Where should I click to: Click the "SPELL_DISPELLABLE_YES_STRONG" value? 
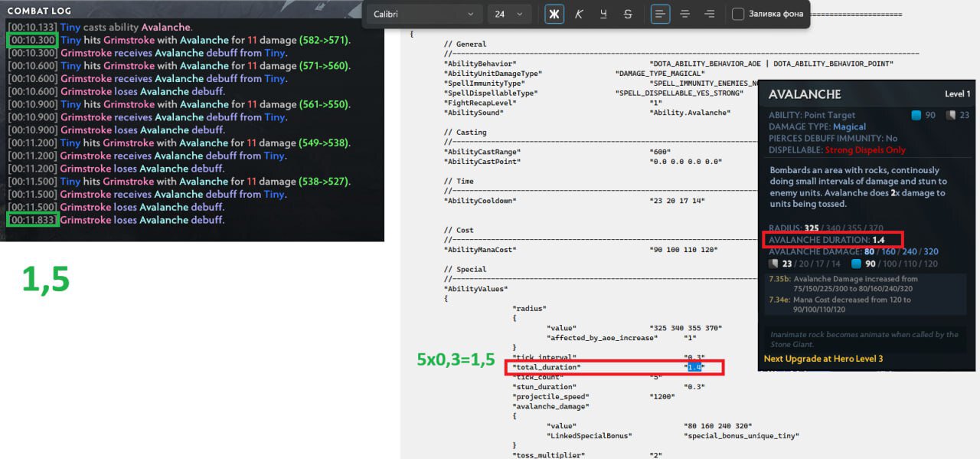[679, 93]
